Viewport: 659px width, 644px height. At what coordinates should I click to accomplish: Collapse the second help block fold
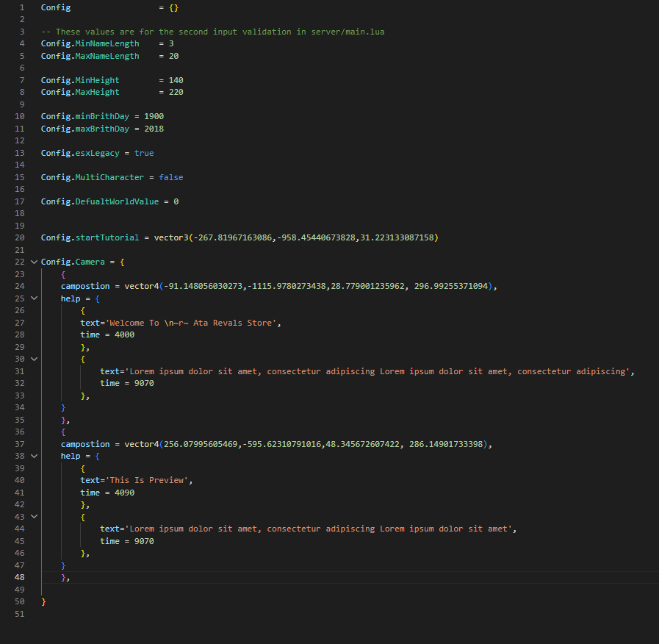tap(33, 455)
